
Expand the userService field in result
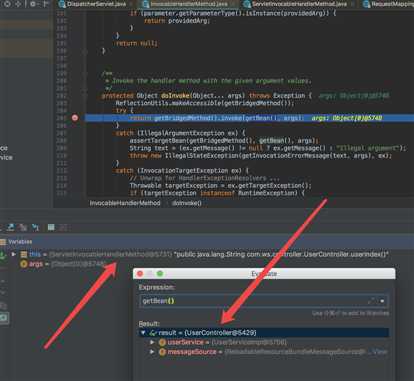pos(152,342)
